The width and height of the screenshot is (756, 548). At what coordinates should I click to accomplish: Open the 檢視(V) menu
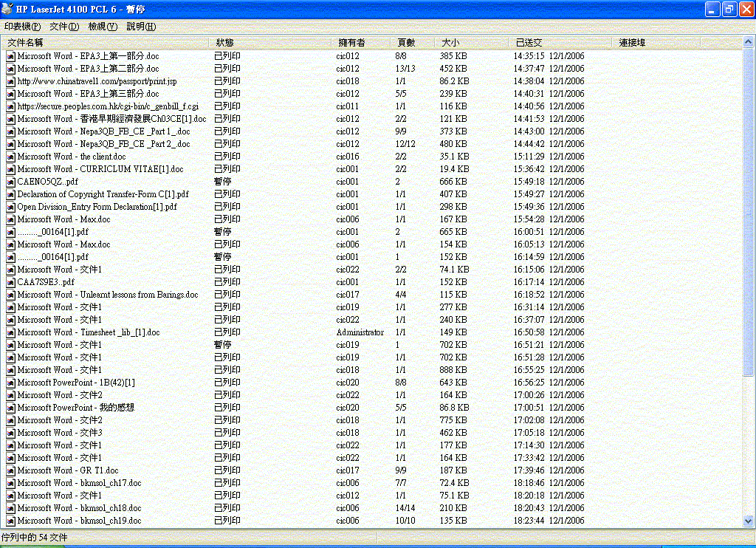(103, 27)
